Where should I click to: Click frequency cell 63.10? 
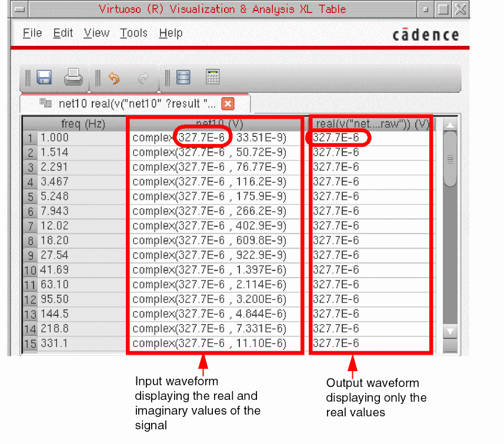[x=82, y=285]
